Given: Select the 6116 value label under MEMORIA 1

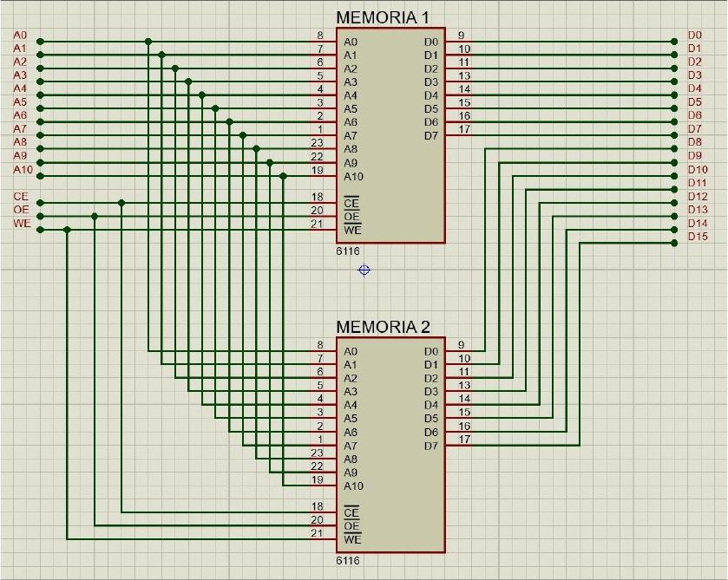Looking at the screenshot, I should click(348, 251).
